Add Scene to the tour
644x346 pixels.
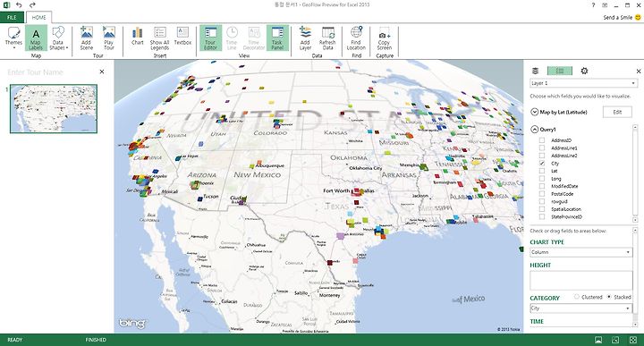click(86, 38)
